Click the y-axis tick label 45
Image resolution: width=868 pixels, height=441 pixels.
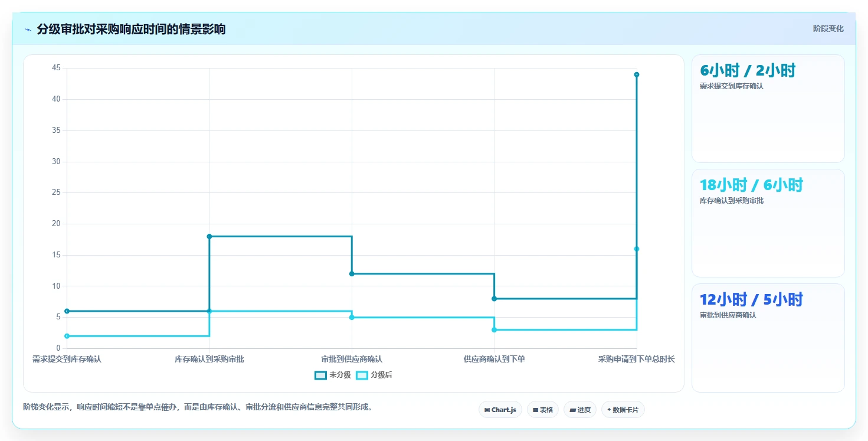[56, 68]
